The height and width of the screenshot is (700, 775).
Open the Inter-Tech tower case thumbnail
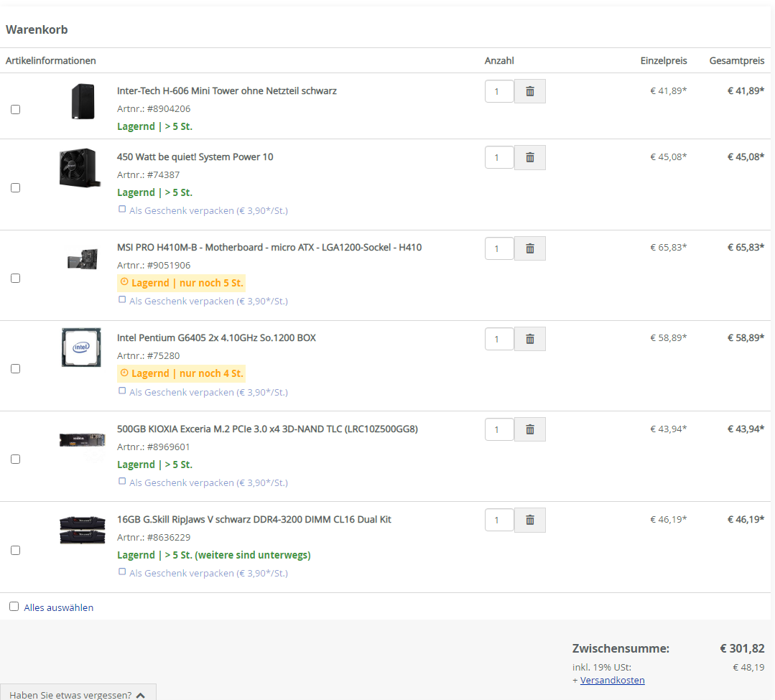[83, 101]
